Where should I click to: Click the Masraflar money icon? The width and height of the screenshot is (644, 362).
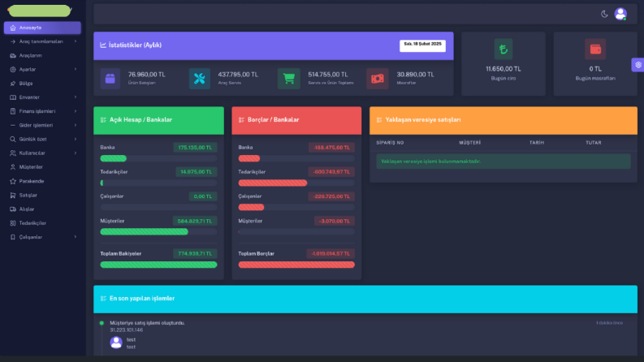pyautogui.click(x=378, y=79)
